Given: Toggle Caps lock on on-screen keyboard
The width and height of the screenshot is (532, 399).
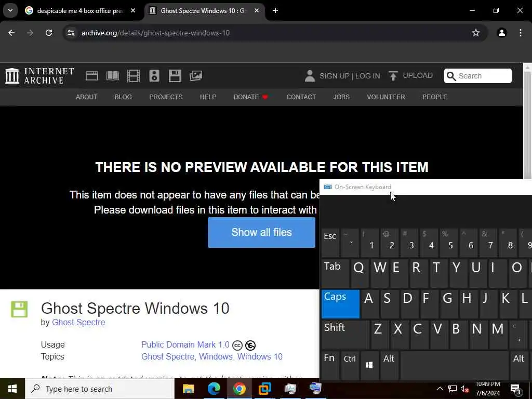Looking at the screenshot, I should (x=340, y=304).
